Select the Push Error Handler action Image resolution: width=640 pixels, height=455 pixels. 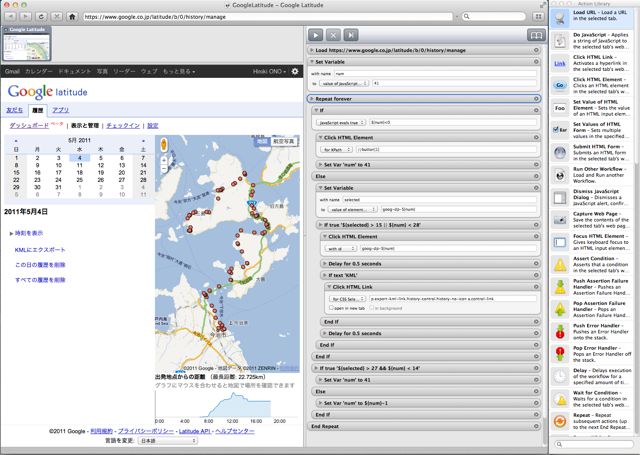point(593,332)
